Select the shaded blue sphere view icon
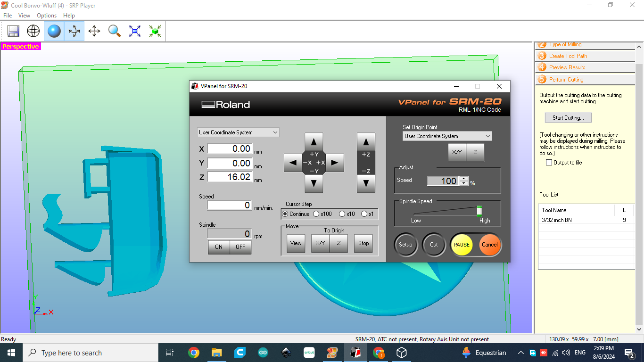 (54, 31)
